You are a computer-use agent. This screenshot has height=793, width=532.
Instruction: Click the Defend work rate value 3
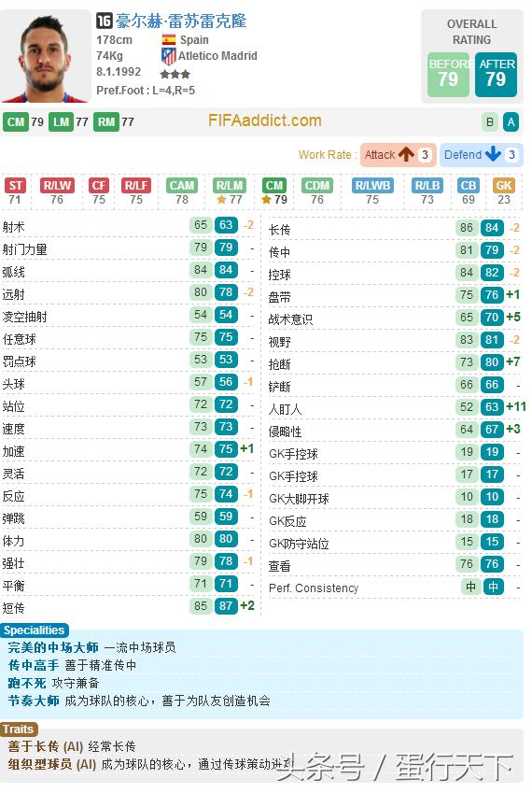coord(511,154)
